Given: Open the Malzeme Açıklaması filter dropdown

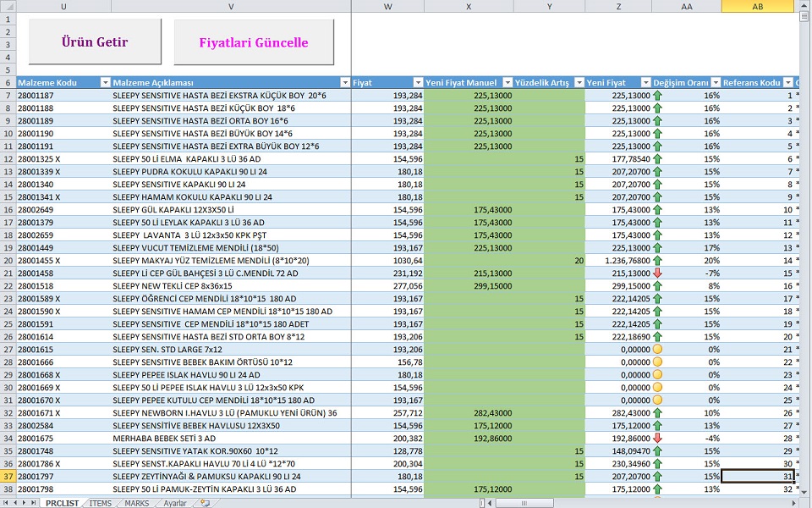Looking at the screenshot, I should [345, 82].
